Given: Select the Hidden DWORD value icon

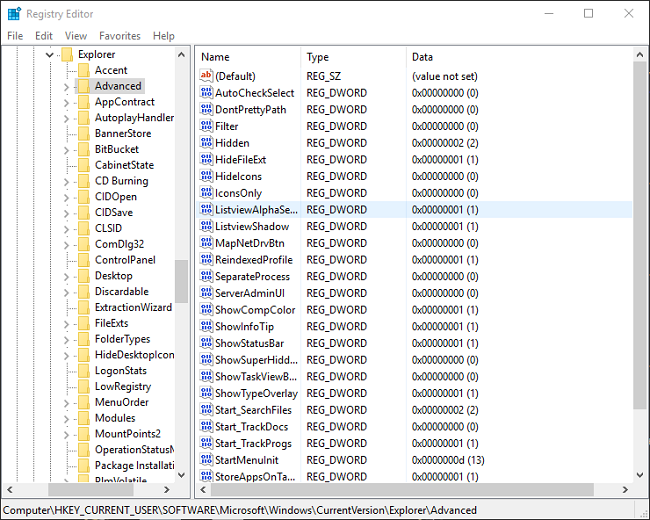Looking at the screenshot, I should (x=206, y=143).
